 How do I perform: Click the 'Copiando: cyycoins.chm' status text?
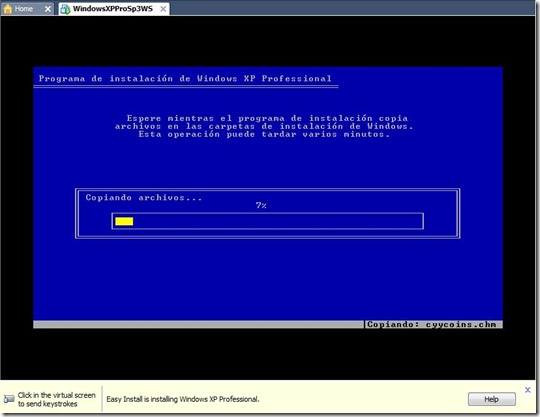432,324
